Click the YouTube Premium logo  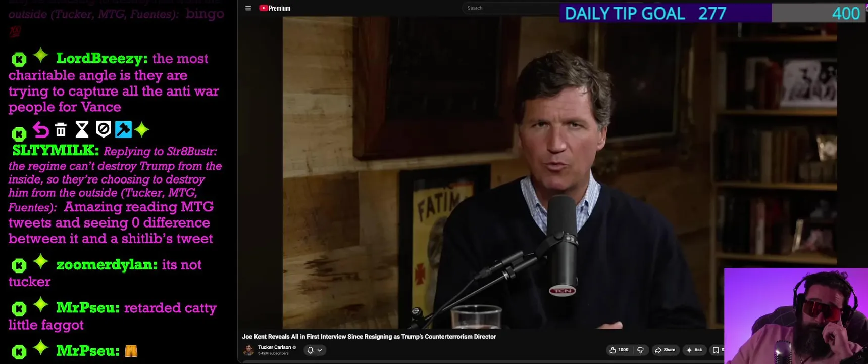[275, 8]
